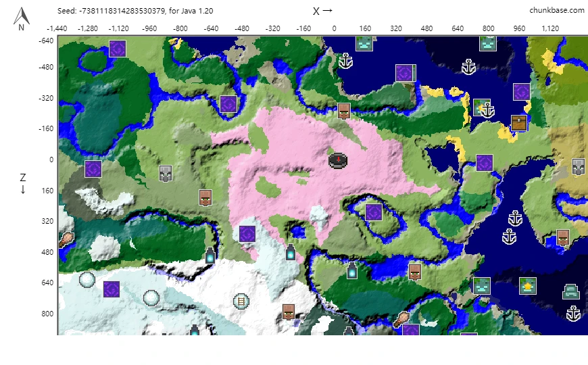Select the buried treasure chest icon
This screenshot has width=588, height=365.
click(519, 122)
